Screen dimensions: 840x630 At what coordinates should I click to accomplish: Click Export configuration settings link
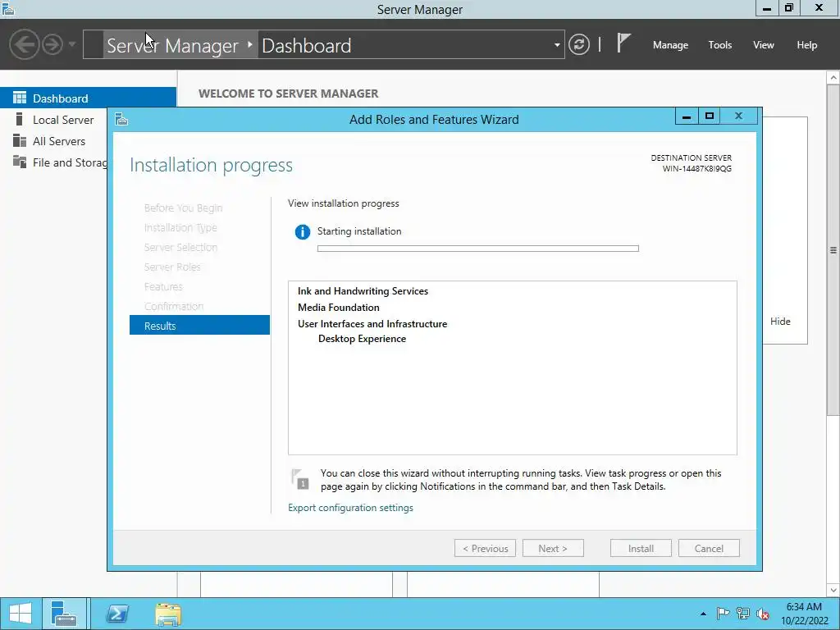[x=350, y=507]
